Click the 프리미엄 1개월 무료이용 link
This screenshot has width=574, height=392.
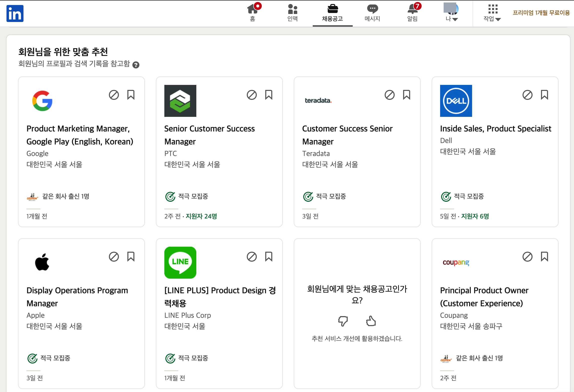(541, 13)
